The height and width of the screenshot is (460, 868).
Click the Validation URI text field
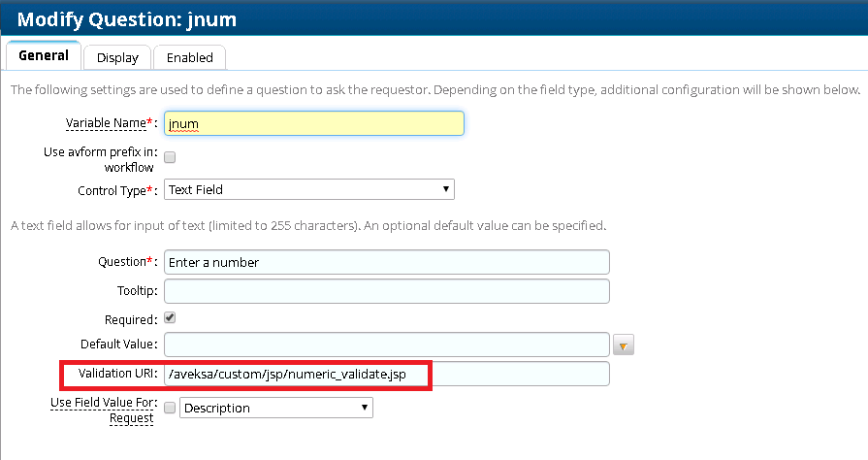(386, 374)
